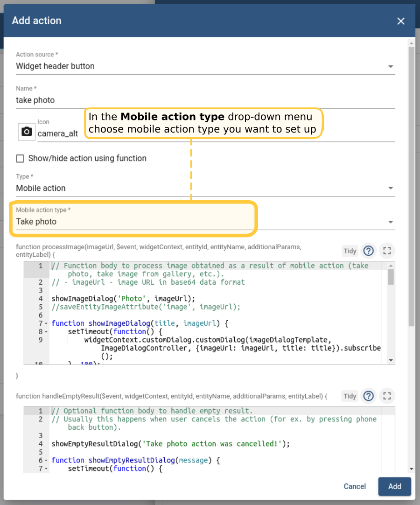Screen dimensions: 420x505
Task: Expand the Mobile action type dropdown
Action: pyautogui.click(x=205, y=222)
